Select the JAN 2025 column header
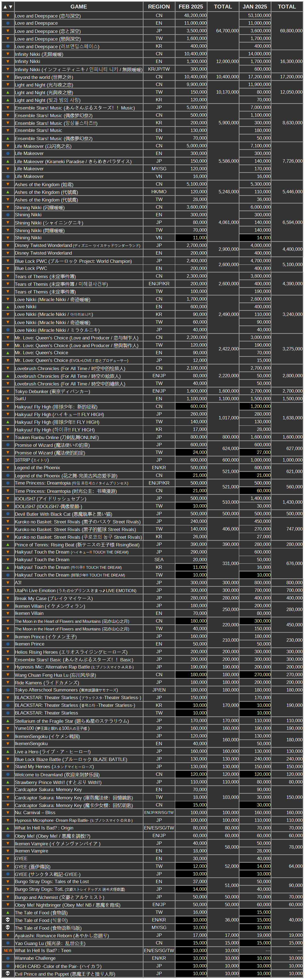305x980 pixels. [x=254, y=7]
